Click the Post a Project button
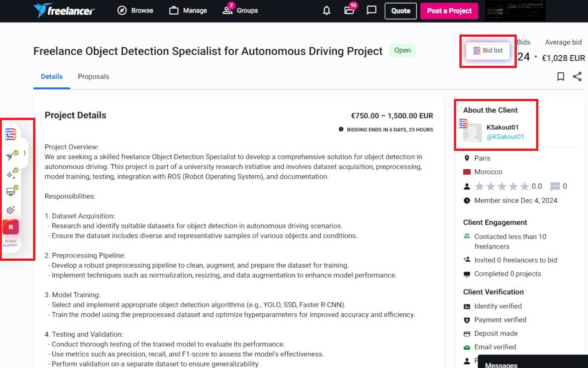The height and width of the screenshot is (368, 588). tap(449, 11)
